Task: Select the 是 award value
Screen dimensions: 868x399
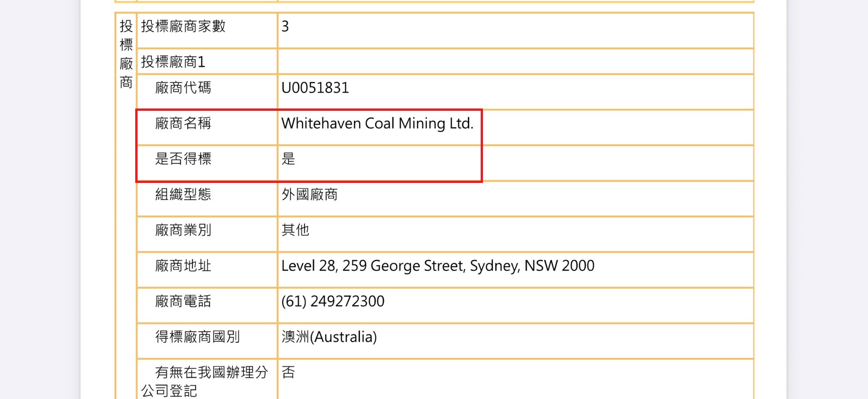Action: click(288, 159)
